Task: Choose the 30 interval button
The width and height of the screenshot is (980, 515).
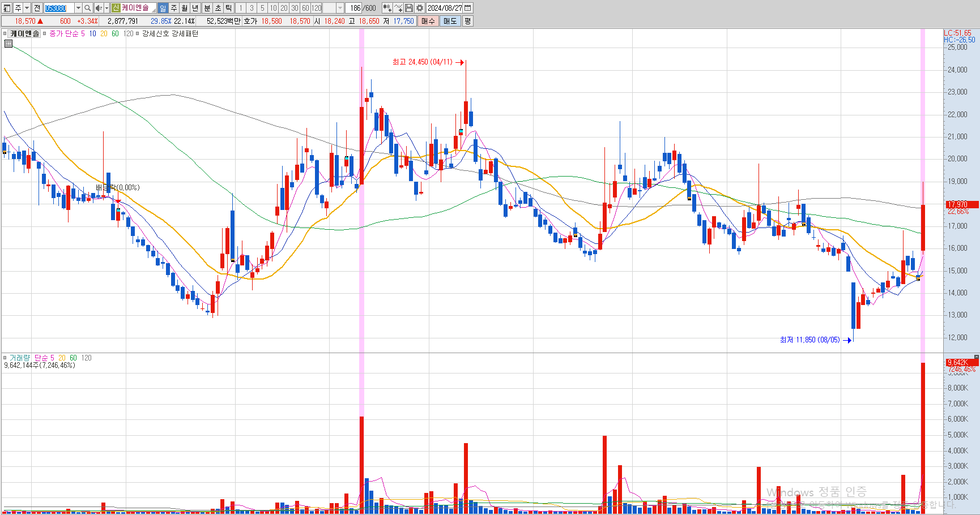Action: (295, 8)
